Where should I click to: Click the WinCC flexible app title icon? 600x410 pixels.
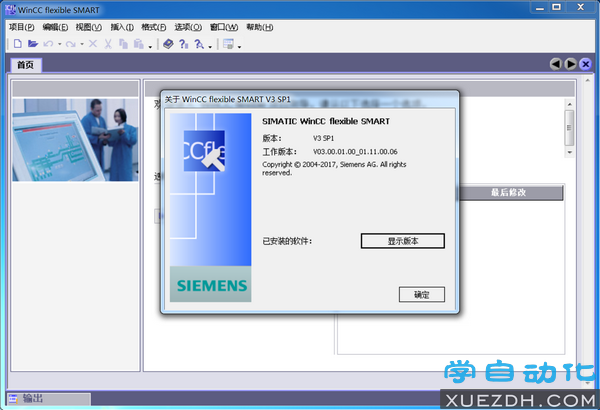(x=10, y=9)
